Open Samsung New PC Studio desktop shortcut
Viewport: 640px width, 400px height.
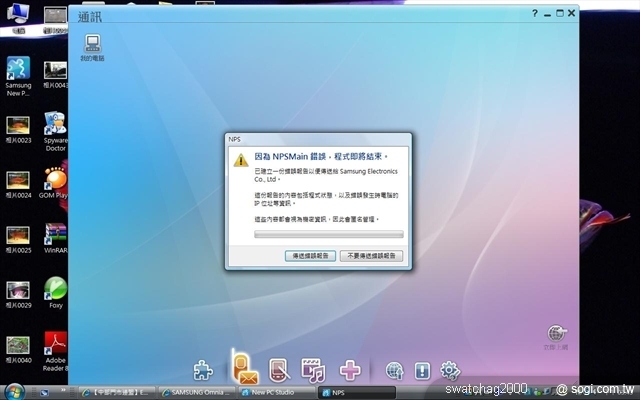pyautogui.click(x=18, y=76)
